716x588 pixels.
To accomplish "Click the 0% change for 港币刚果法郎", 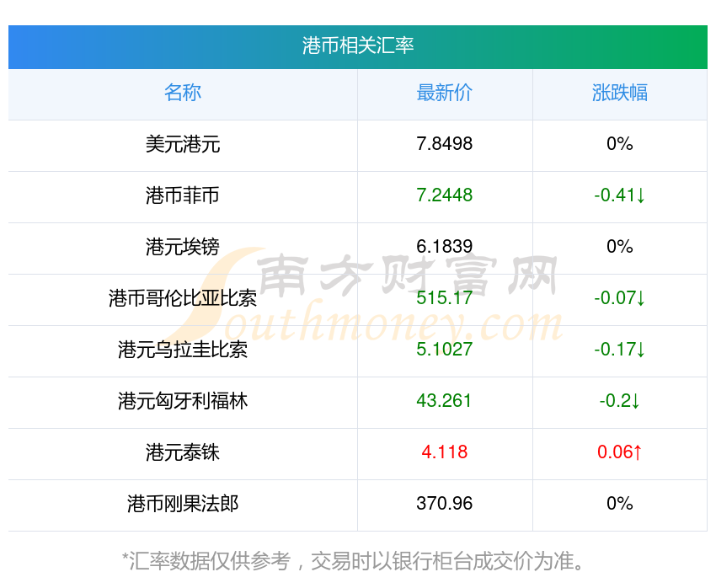I will point(620,504).
